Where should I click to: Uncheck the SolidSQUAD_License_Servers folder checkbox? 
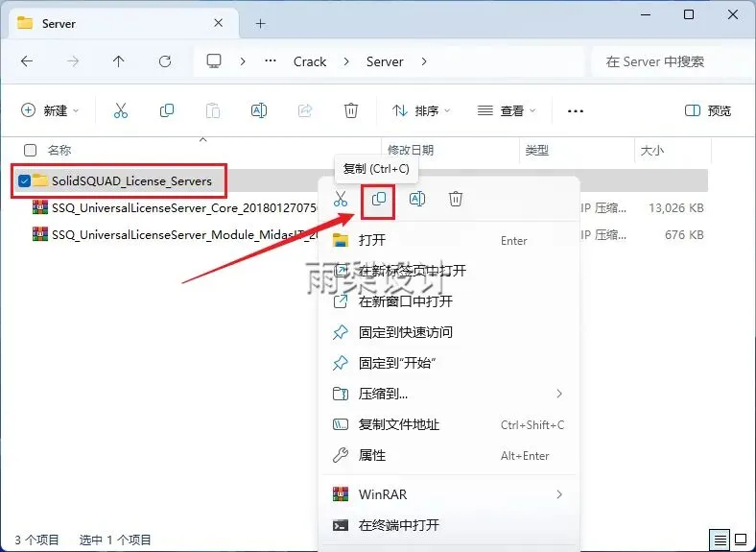tap(24, 180)
